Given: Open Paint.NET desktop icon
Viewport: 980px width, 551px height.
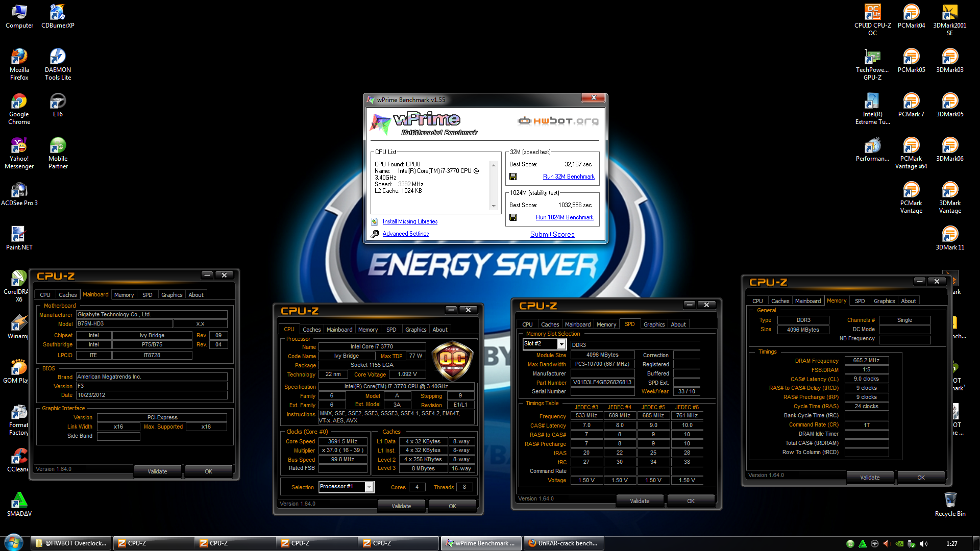Looking at the screenshot, I should pyautogui.click(x=19, y=238).
